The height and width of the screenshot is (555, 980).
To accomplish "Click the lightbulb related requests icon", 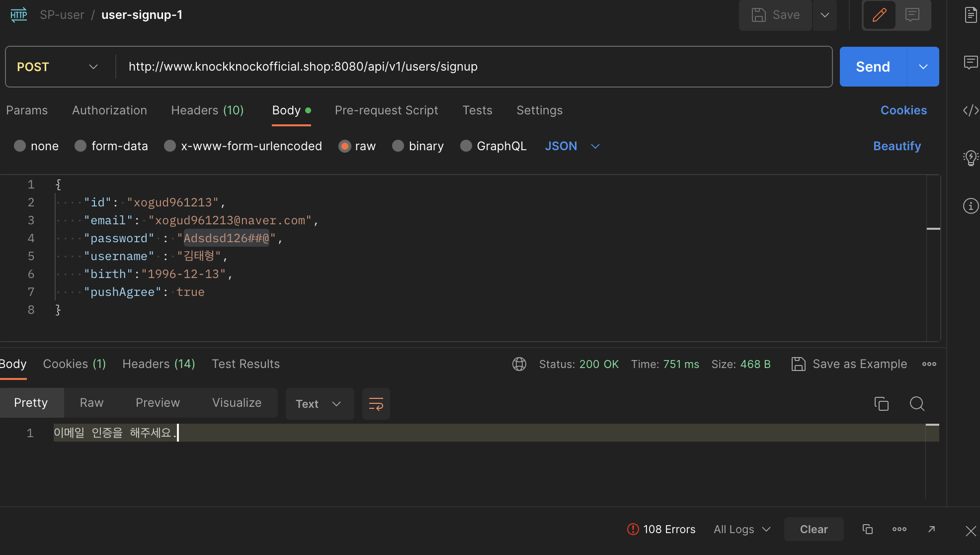I will (x=971, y=158).
